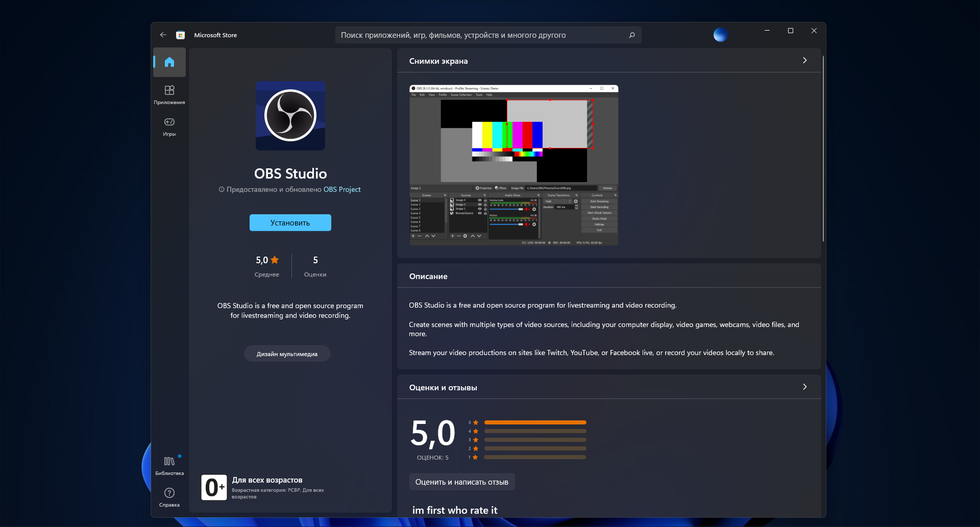Open Библиотека in sidebar
This screenshot has height=527, width=980.
[169, 466]
